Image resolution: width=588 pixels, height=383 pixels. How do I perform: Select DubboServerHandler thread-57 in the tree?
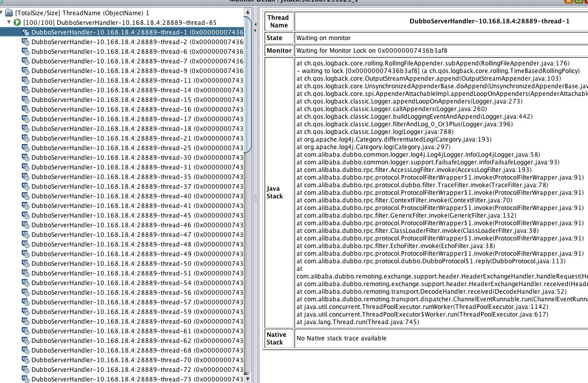tap(137, 302)
